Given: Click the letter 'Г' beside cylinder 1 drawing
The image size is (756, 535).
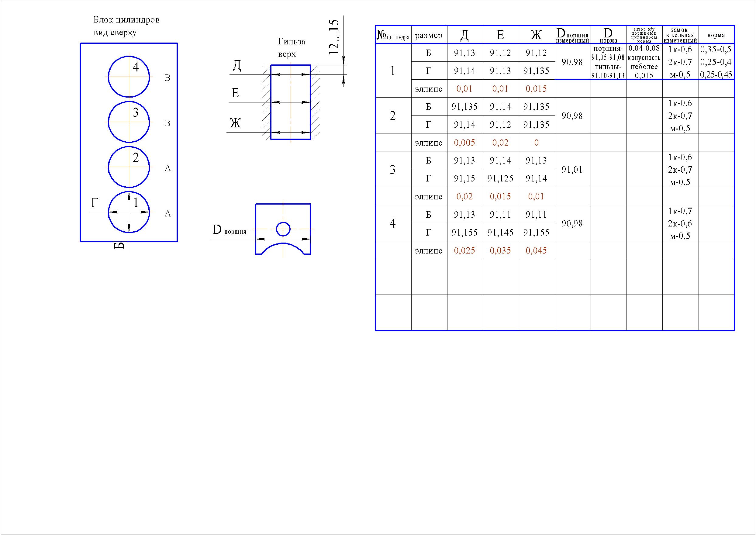Looking at the screenshot, I should 95,203.
